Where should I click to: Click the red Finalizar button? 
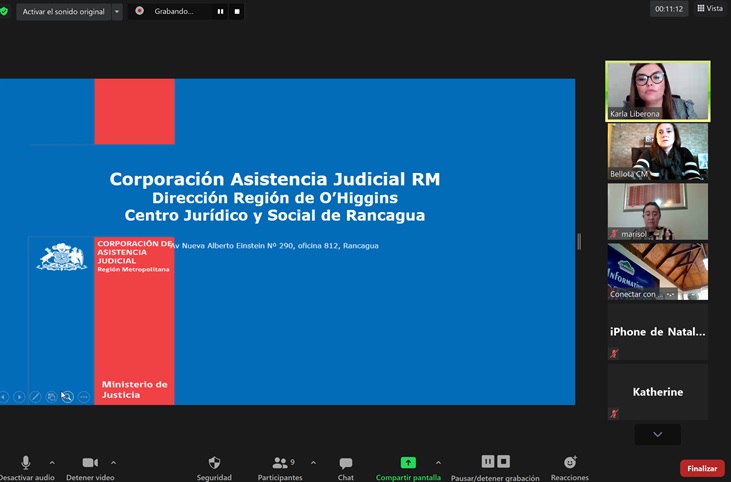tap(702, 468)
